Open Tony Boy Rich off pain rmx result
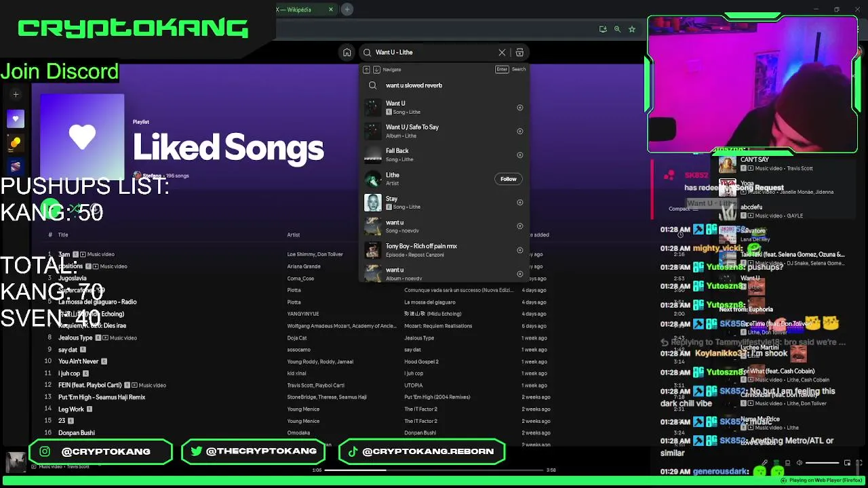The width and height of the screenshot is (868, 488). coord(444,250)
